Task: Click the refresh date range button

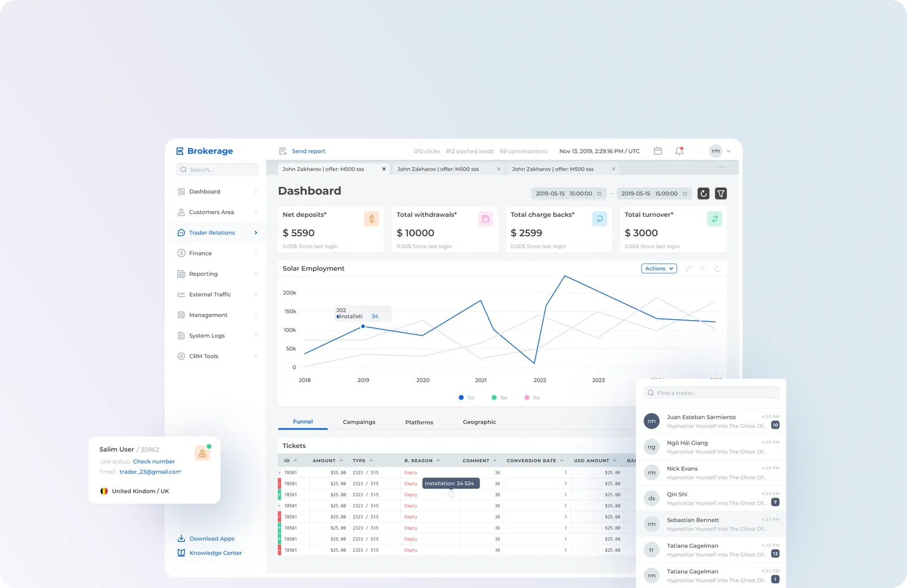Action: point(703,193)
